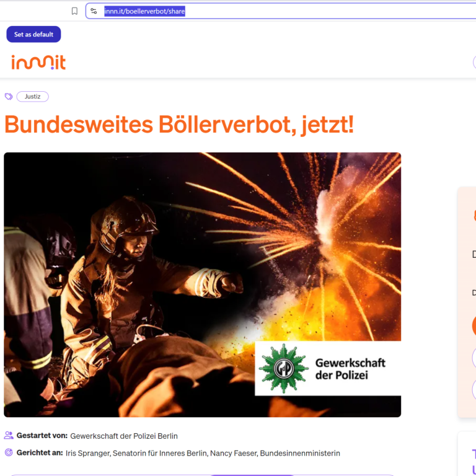476x476 pixels.
Task: Click the upper outlined round sidebar button
Action: [474, 358]
